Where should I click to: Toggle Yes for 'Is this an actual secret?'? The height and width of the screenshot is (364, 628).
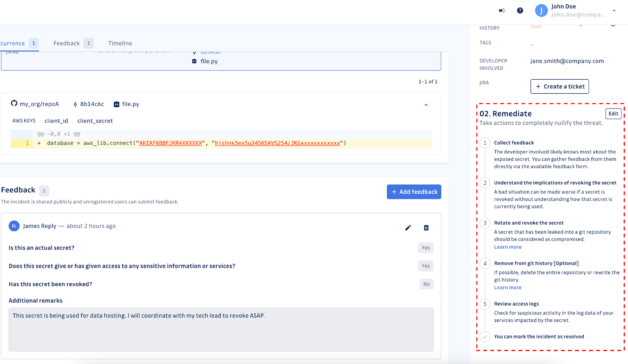(x=425, y=248)
